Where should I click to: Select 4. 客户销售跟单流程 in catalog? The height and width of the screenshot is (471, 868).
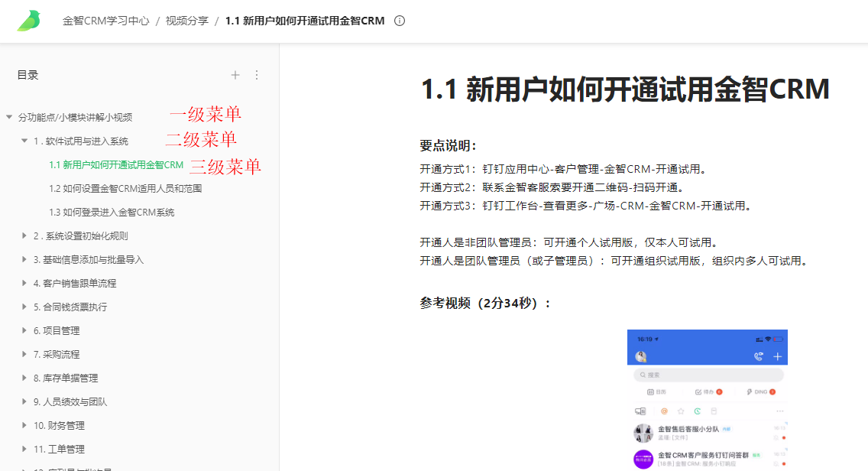coord(75,284)
